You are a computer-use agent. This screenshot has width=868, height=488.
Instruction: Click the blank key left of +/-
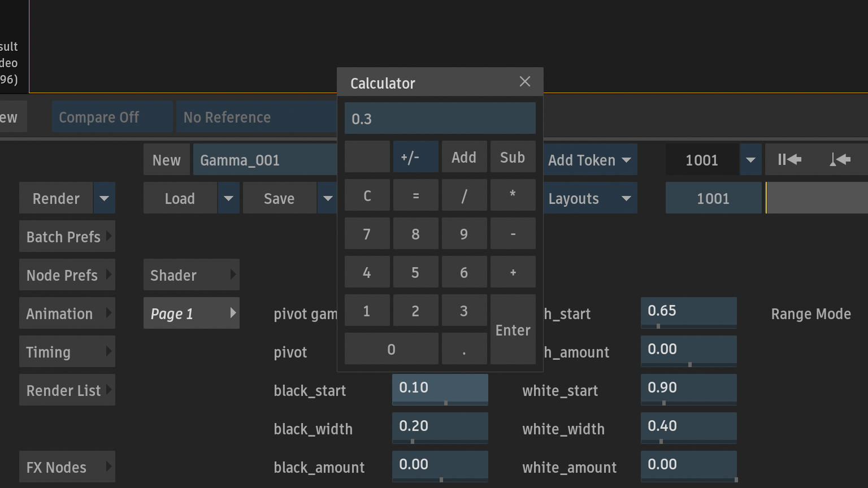(367, 156)
